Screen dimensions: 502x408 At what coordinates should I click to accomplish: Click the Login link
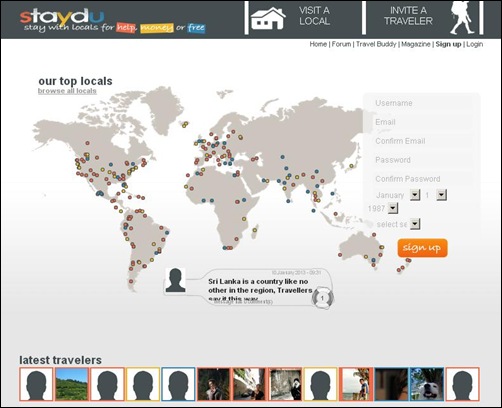[x=475, y=44]
